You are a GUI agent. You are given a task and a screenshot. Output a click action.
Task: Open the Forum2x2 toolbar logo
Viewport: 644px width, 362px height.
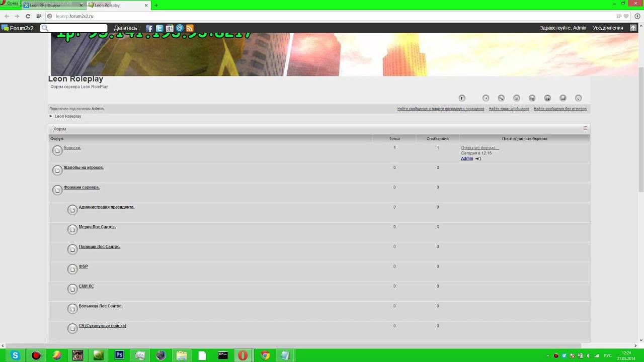[x=18, y=28]
